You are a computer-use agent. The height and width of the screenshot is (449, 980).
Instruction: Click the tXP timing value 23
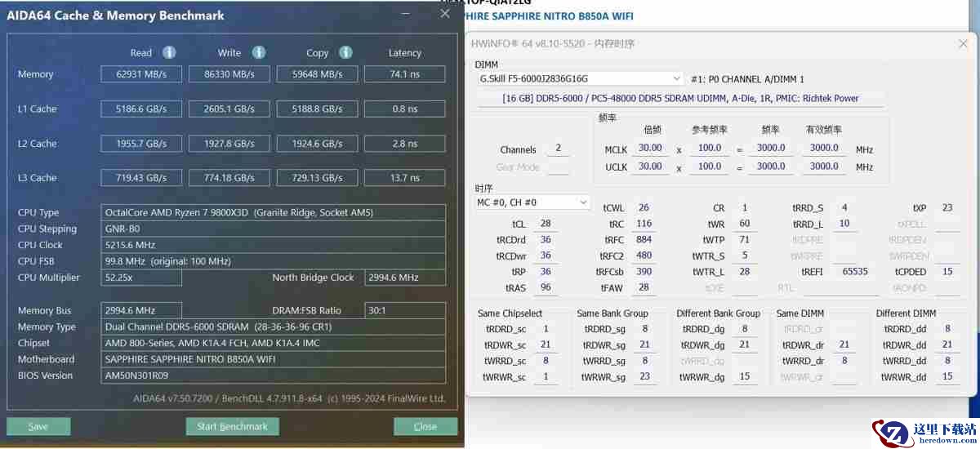coord(947,208)
